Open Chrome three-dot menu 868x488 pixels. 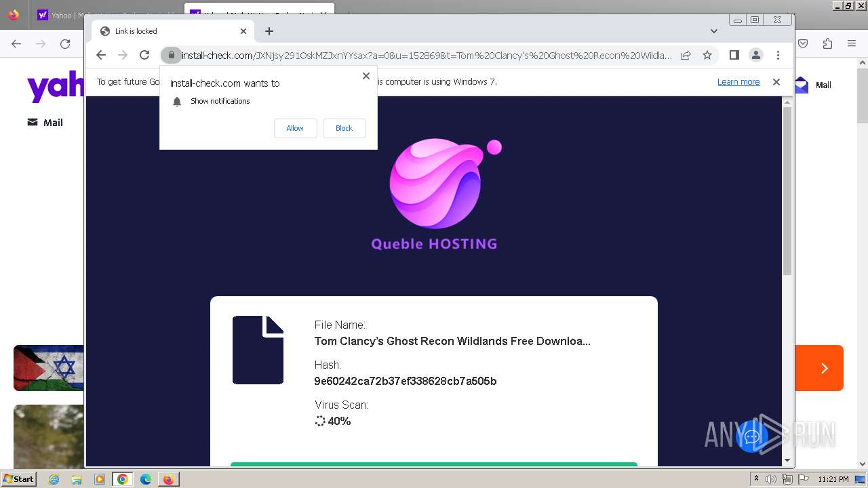click(778, 55)
